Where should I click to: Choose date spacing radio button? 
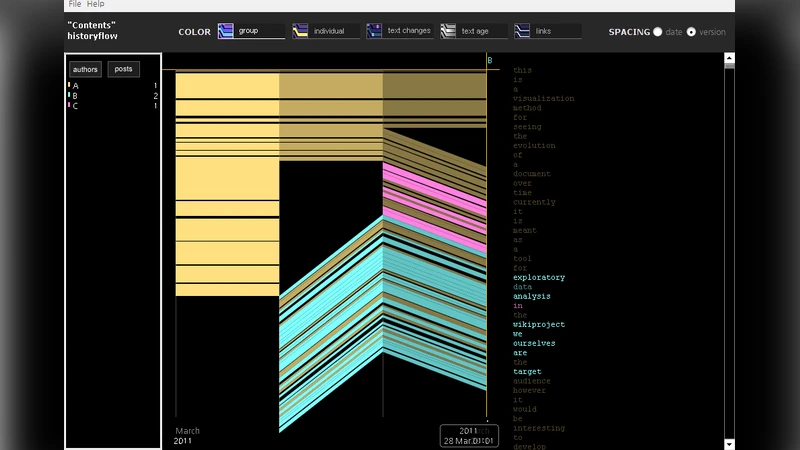coord(657,32)
